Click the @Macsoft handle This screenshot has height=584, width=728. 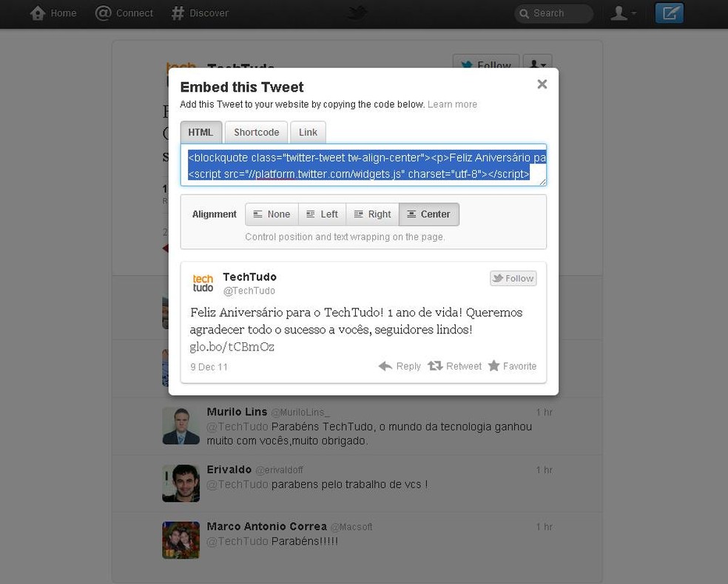(351, 527)
